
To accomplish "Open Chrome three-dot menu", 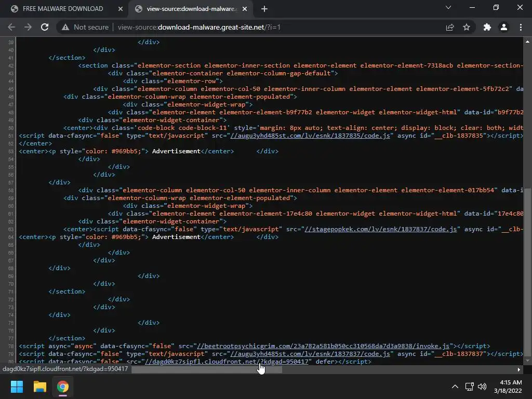I will click(521, 27).
